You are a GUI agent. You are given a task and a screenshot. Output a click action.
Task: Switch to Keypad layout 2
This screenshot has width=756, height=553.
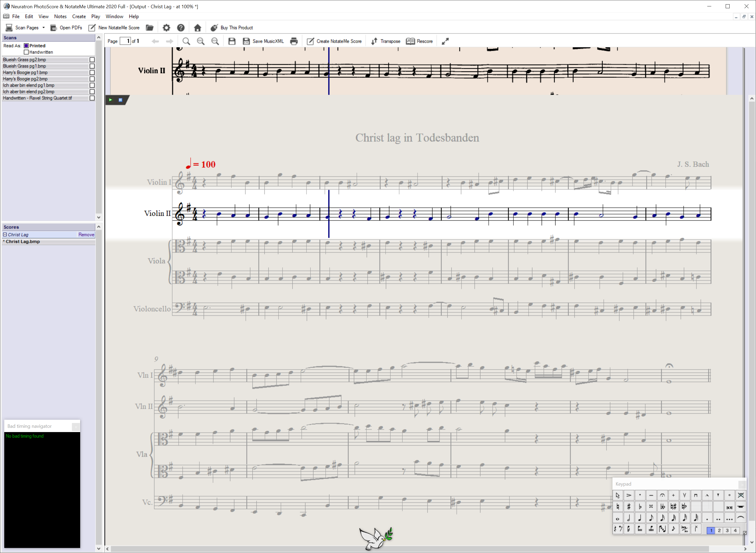[x=719, y=530]
